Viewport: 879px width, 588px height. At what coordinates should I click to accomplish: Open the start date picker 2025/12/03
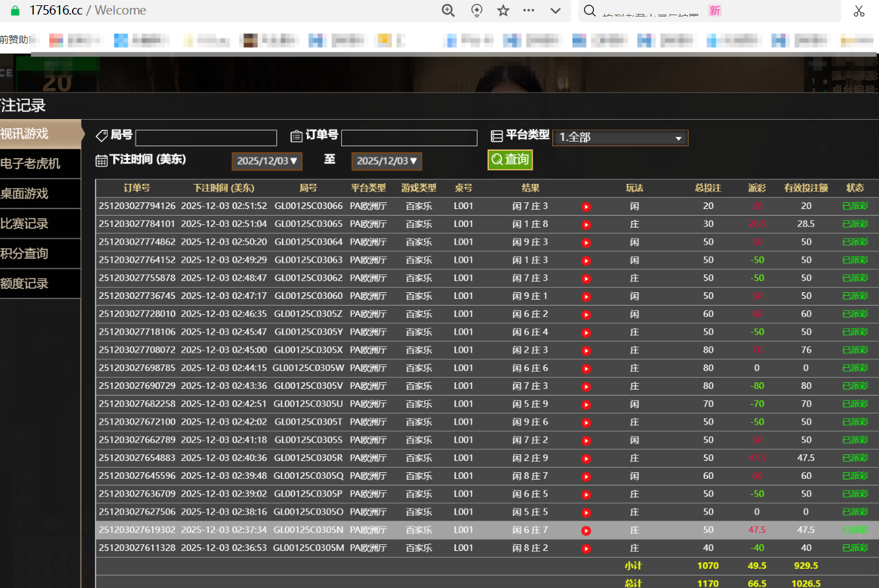point(267,161)
